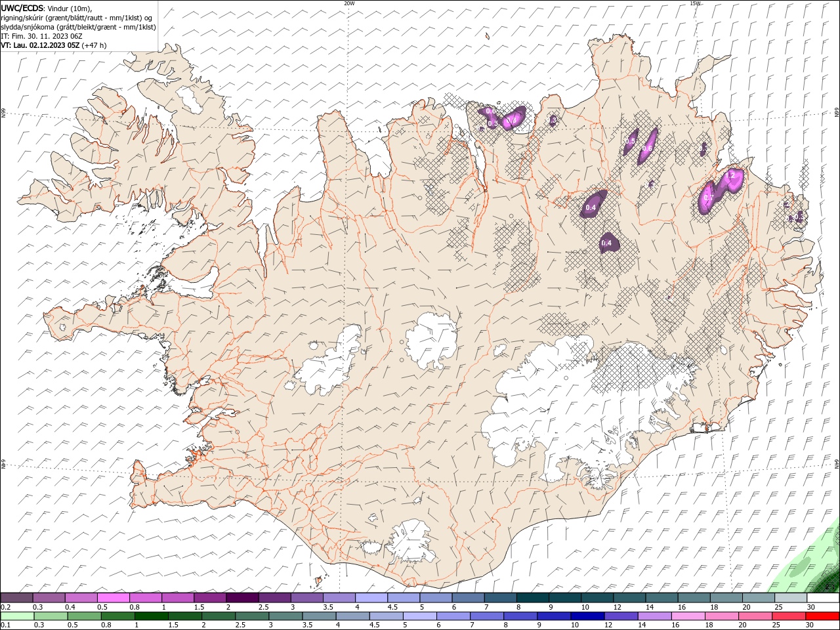This screenshot has height=630, width=840.
Task: Select the southernmost 0.4 snowfall patch
Action: point(607,243)
